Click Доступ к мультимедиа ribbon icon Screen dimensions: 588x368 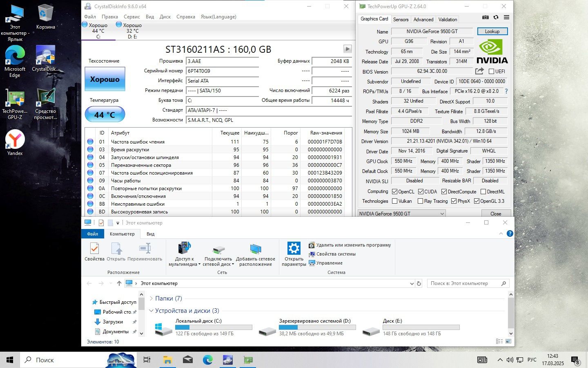click(185, 249)
